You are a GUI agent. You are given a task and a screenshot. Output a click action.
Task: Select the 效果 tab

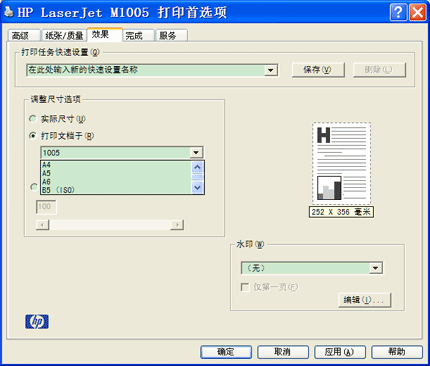point(105,34)
